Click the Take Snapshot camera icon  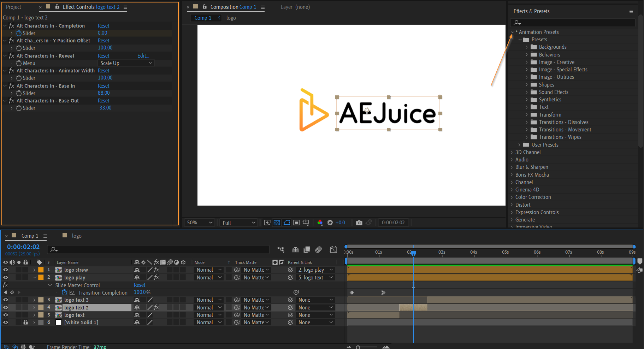pos(359,223)
